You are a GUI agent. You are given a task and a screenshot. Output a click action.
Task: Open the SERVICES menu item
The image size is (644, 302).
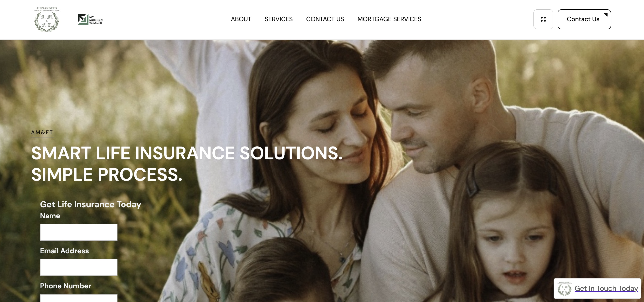coord(279,19)
